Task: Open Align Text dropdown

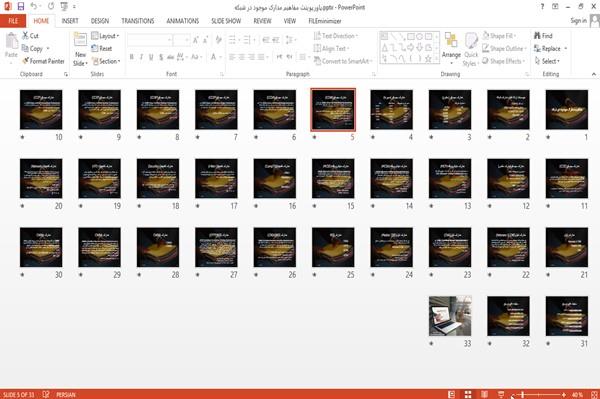Action: (331, 49)
